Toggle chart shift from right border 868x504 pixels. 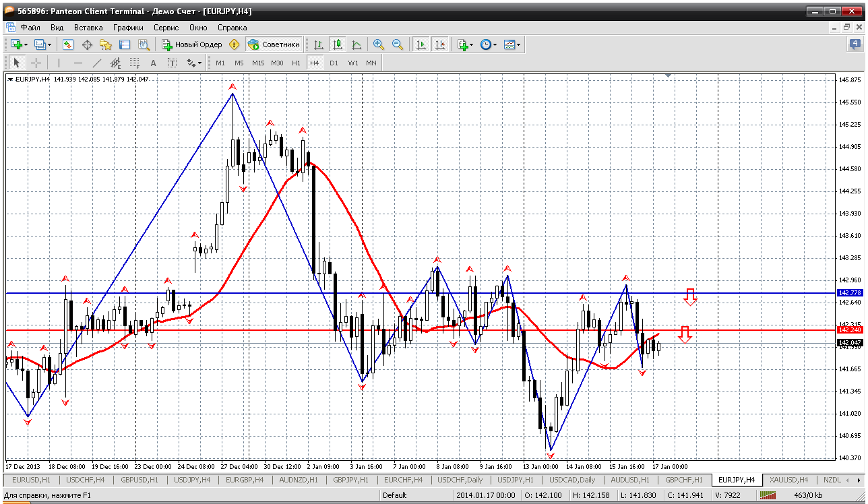[440, 44]
